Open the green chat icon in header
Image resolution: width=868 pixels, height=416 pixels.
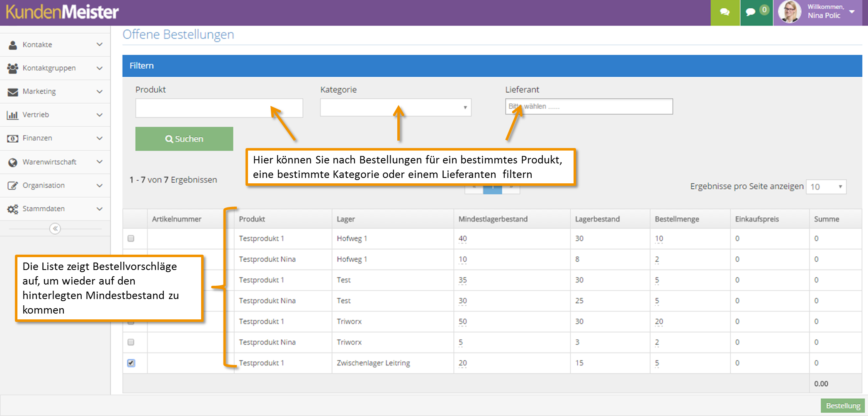pyautogui.click(x=725, y=12)
